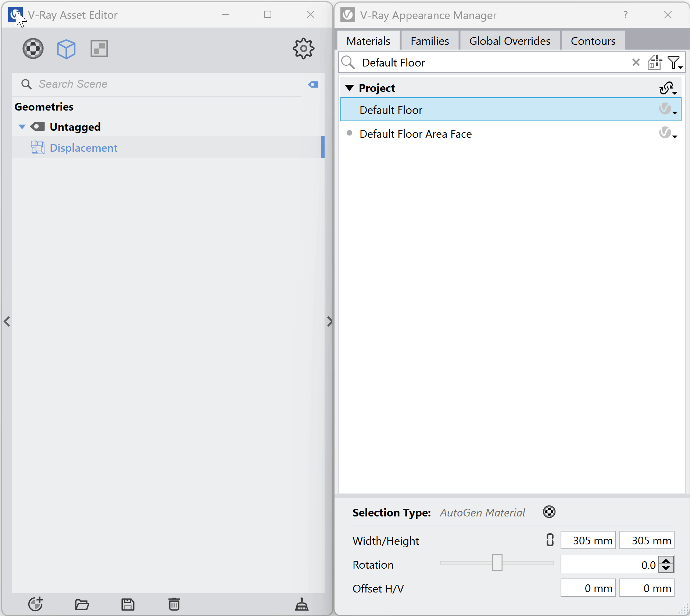Viewport: 690px width, 616px height.
Task: Minimize the V-Ray Asset Editor window
Action: [x=225, y=15]
